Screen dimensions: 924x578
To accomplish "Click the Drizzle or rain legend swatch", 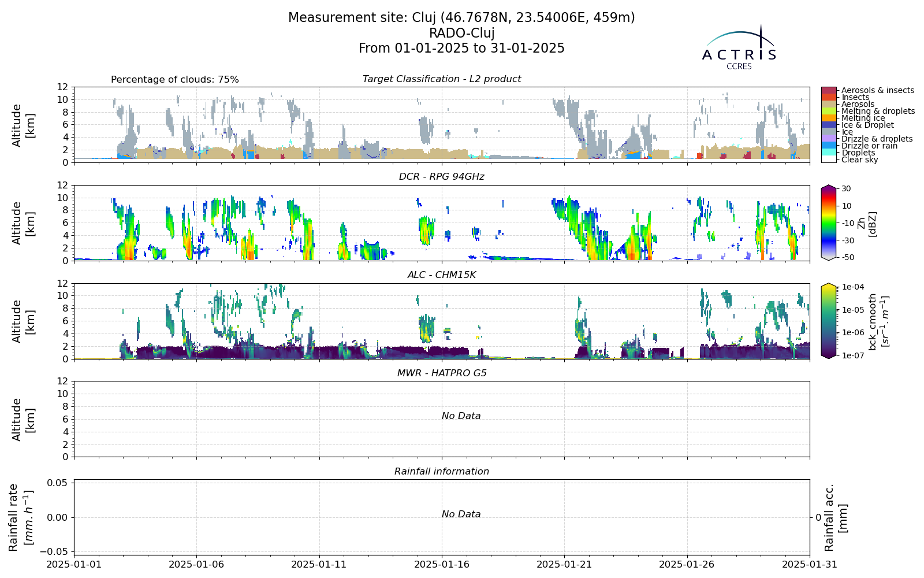I will (829, 146).
